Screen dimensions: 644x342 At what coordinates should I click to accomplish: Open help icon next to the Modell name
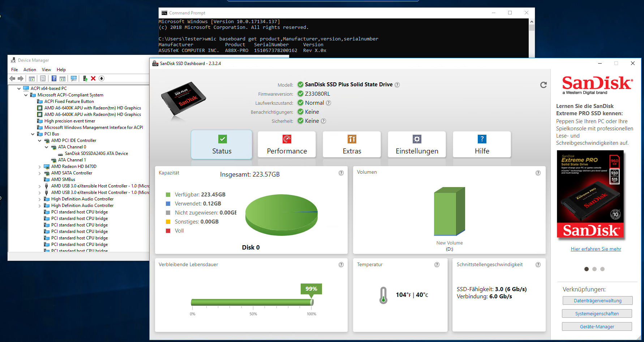click(397, 85)
